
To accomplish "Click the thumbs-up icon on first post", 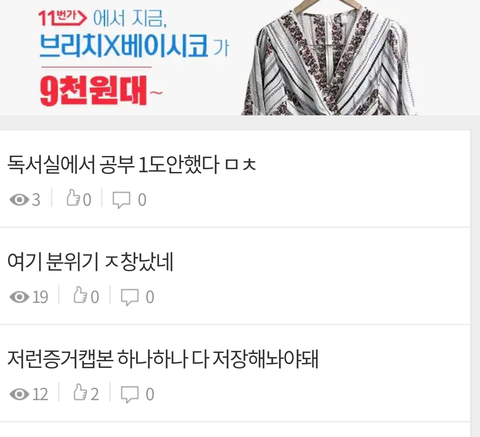I will coord(73,198).
